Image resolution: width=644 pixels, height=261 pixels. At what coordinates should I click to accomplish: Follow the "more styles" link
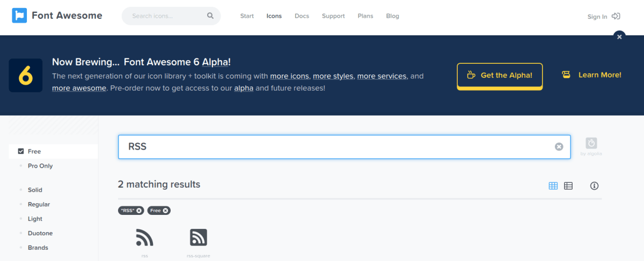[333, 76]
